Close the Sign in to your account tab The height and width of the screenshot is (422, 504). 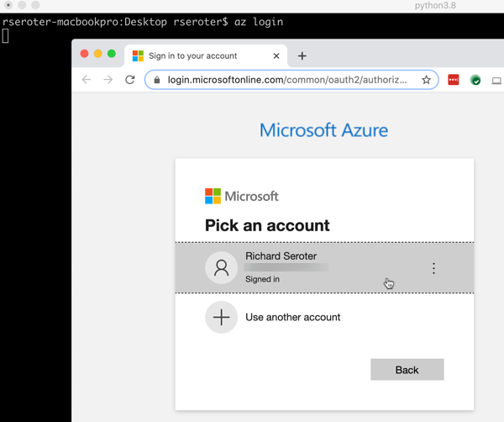coord(276,55)
